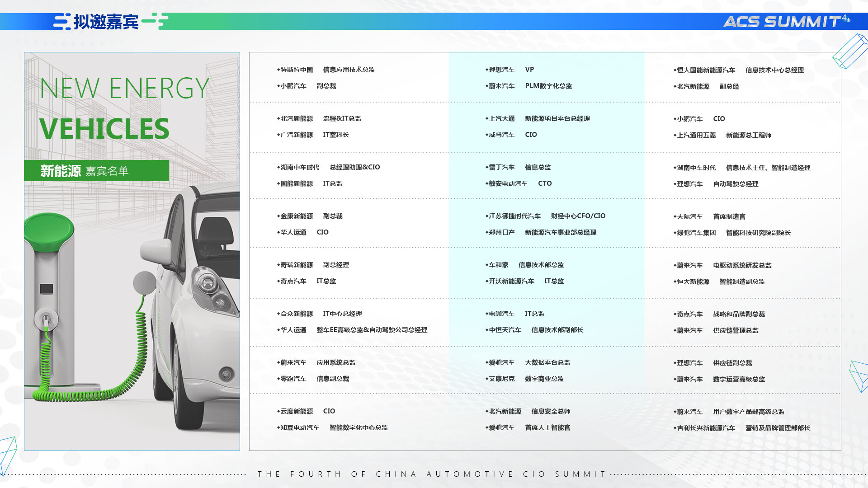Click 吉利长兴新能源汽车 营销及品牌管理部部长 entry
The width and height of the screenshot is (868, 488).
742,428
